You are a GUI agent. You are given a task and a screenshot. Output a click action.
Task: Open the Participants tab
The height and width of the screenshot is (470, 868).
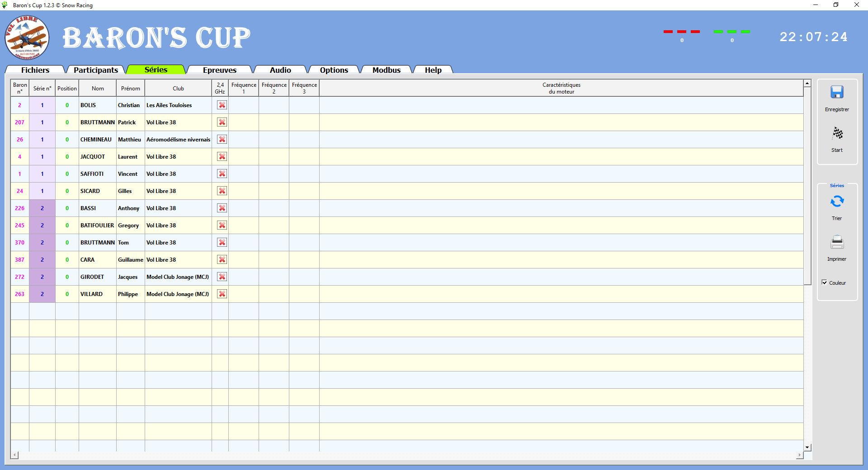[x=96, y=70]
